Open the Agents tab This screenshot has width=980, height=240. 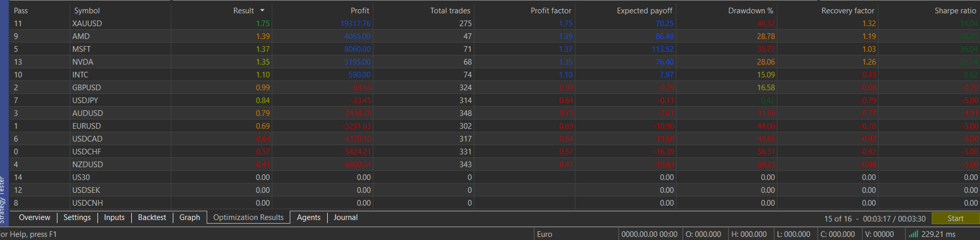tap(309, 217)
